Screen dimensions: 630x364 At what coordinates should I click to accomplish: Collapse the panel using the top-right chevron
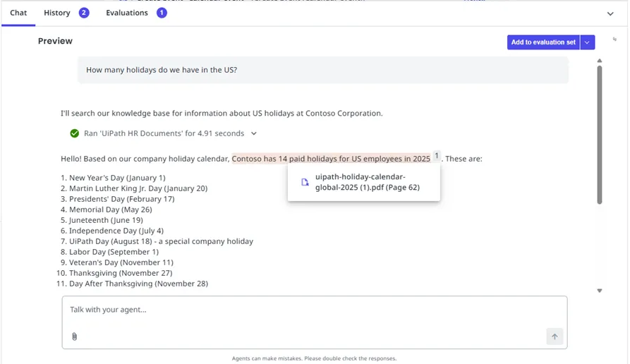(x=610, y=13)
